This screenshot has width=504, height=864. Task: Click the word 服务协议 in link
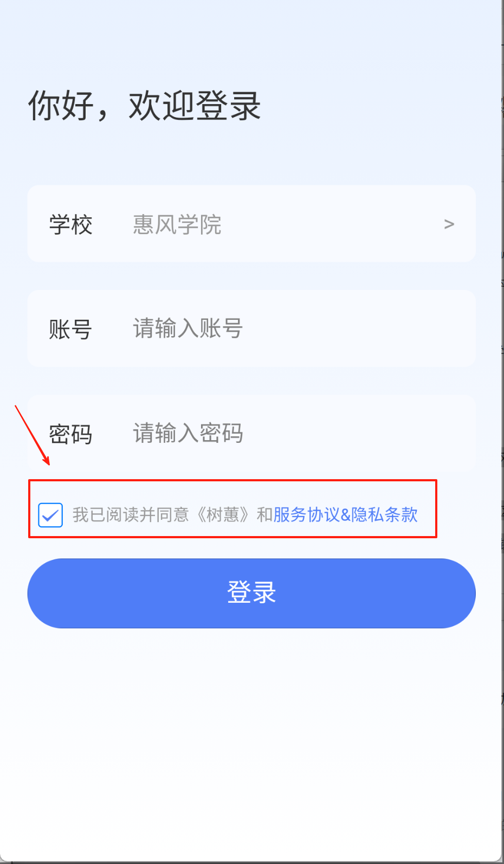click(x=307, y=514)
